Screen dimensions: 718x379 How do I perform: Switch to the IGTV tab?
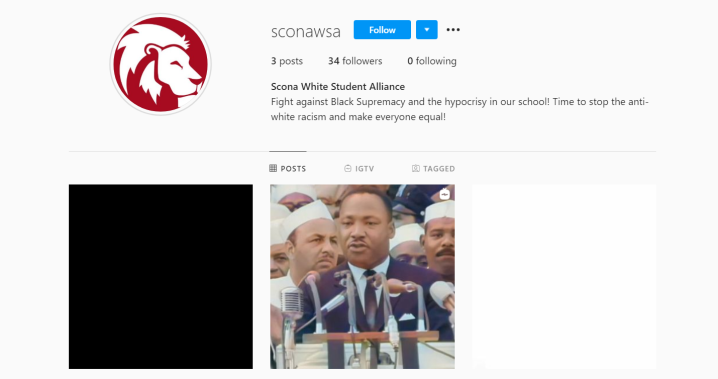[x=359, y=168]
